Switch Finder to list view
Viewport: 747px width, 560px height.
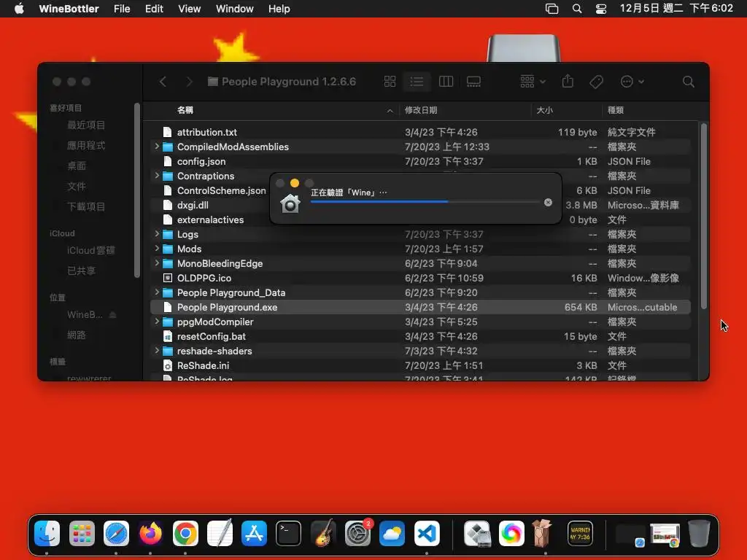417,82
